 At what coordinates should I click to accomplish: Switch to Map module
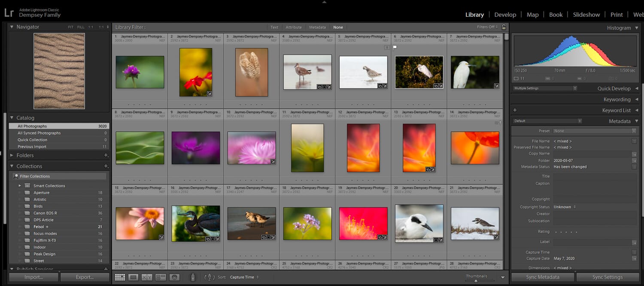coord(532,15)
